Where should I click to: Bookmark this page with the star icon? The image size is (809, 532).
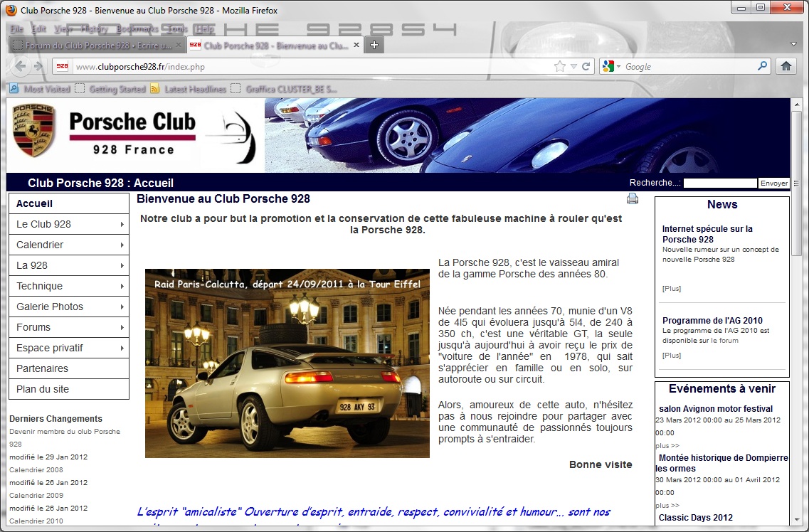point(560,67)
